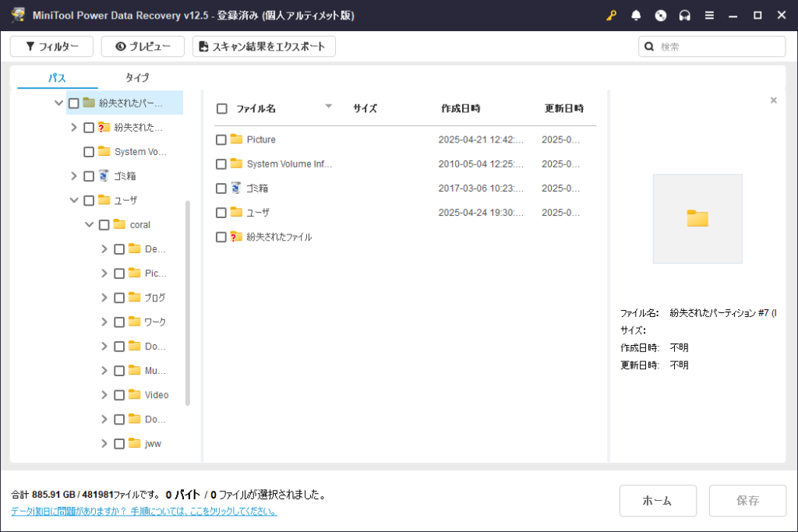Click the Picture folder icon in file list

tap(236, 139)
